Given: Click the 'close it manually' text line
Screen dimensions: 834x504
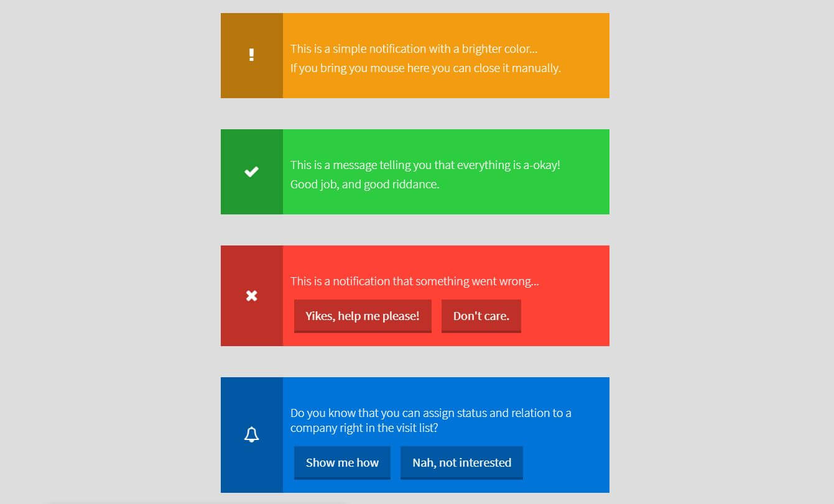Looking at the screenshot, I should pos(425,68).
